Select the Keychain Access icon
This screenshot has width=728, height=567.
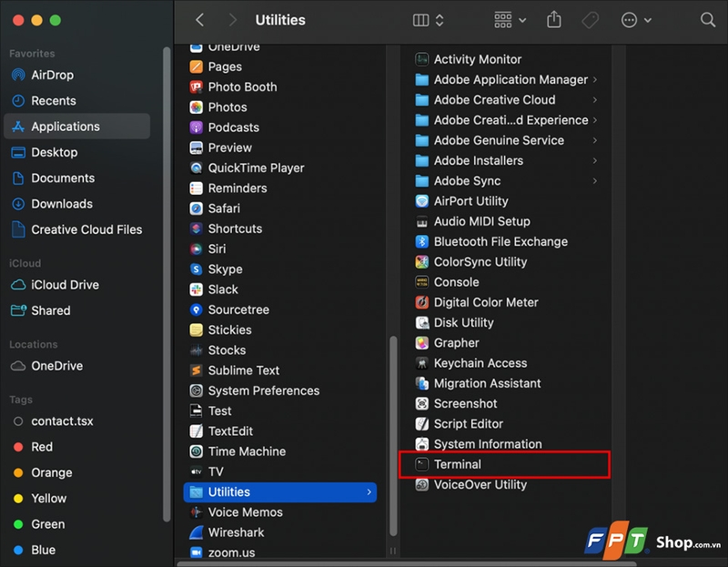point(421,363)
